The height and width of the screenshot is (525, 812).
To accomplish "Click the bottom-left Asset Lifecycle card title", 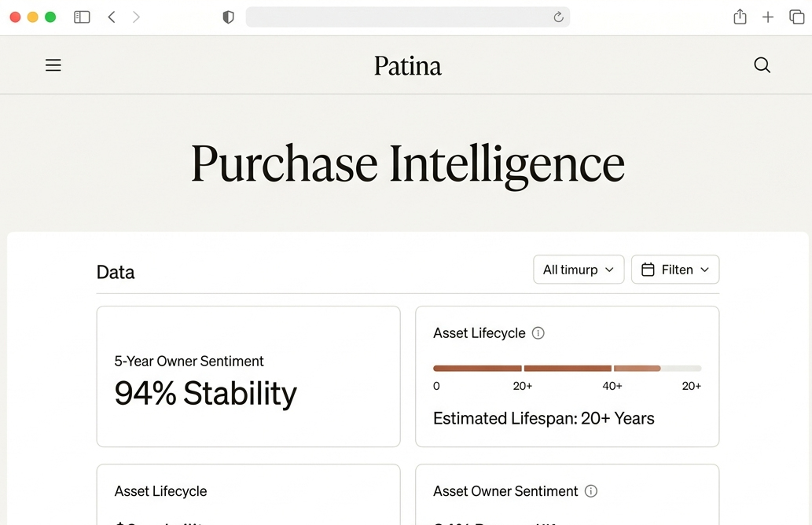I will [160, 491].
